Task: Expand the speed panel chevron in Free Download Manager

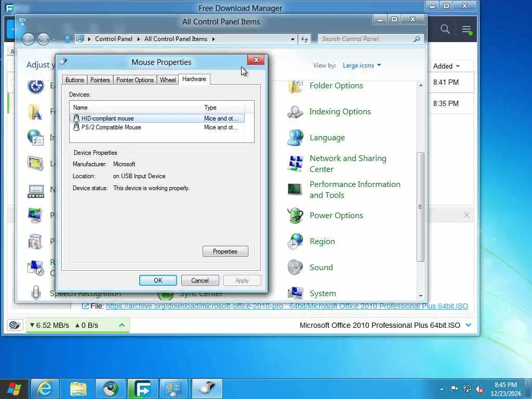Action: pos(122,325)
